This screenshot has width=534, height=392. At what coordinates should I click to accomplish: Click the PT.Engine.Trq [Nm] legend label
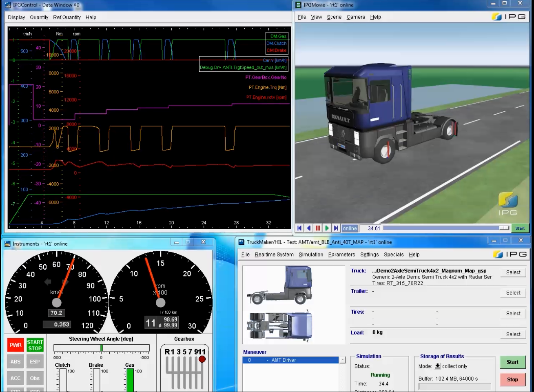point(268,87)
